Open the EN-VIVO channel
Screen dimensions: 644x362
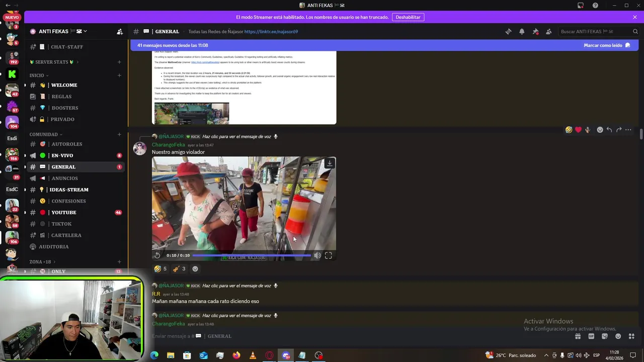[75, 155]
